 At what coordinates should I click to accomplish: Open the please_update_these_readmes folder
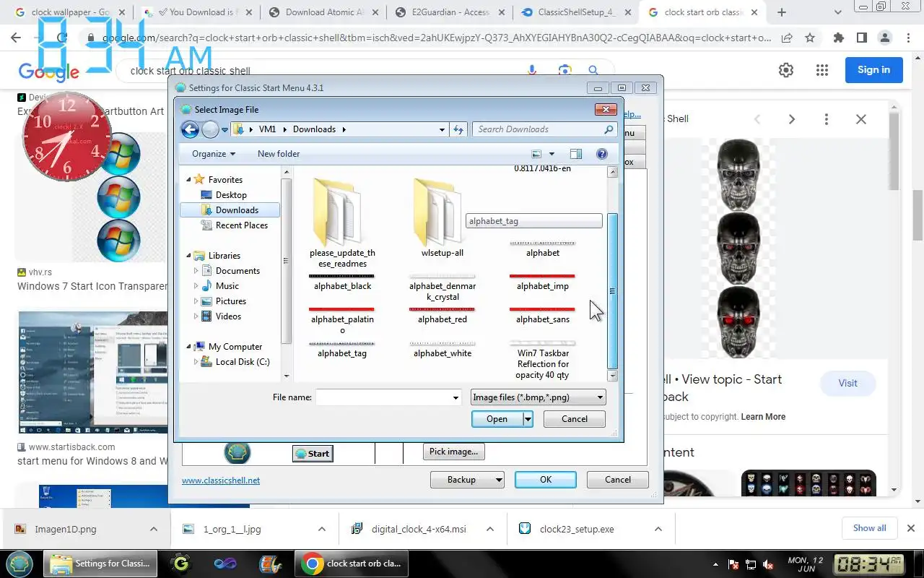click(x=342, y=223)
